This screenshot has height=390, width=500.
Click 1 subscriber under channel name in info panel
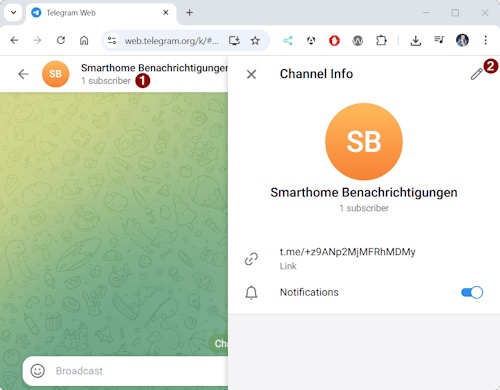[x=364, y=208]
